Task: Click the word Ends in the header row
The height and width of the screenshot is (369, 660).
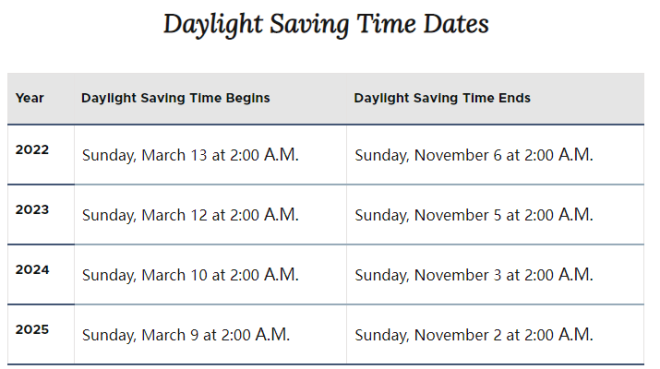Action: [514, 98]
